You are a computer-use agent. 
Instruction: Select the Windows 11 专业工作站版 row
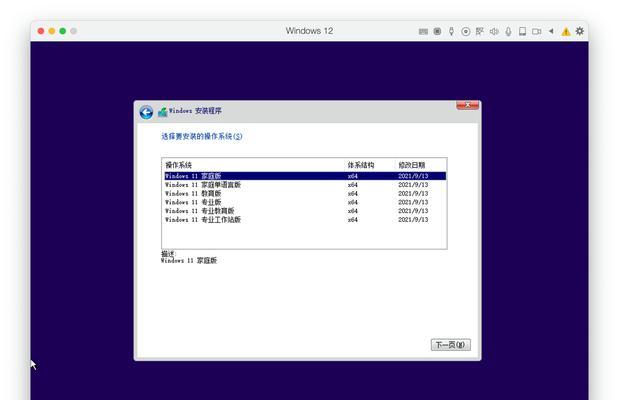click(305, 220)
